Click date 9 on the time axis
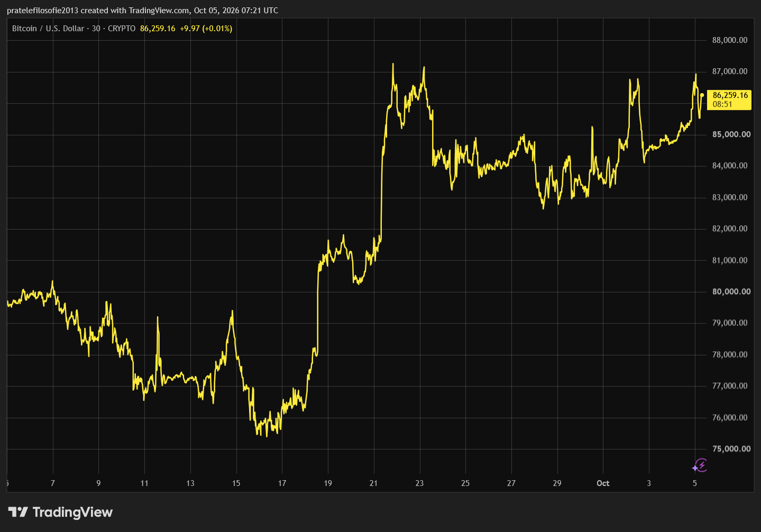The image size is (761, 532). [x=98, y=483]
